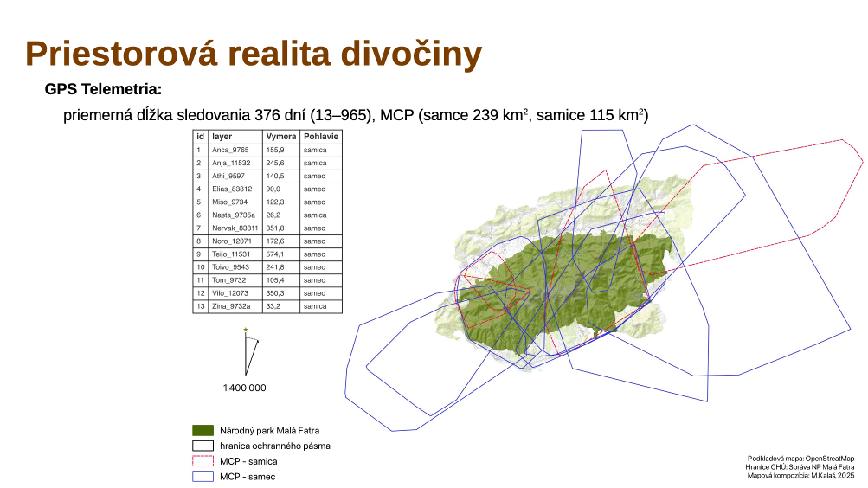Click the 'Vymera' table column header

[x=281, y=137]
